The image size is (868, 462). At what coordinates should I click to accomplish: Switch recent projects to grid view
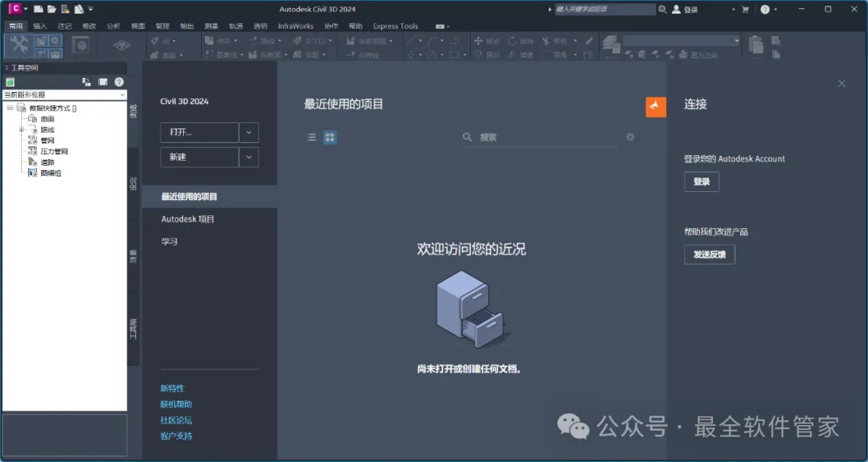pos(330,137)
